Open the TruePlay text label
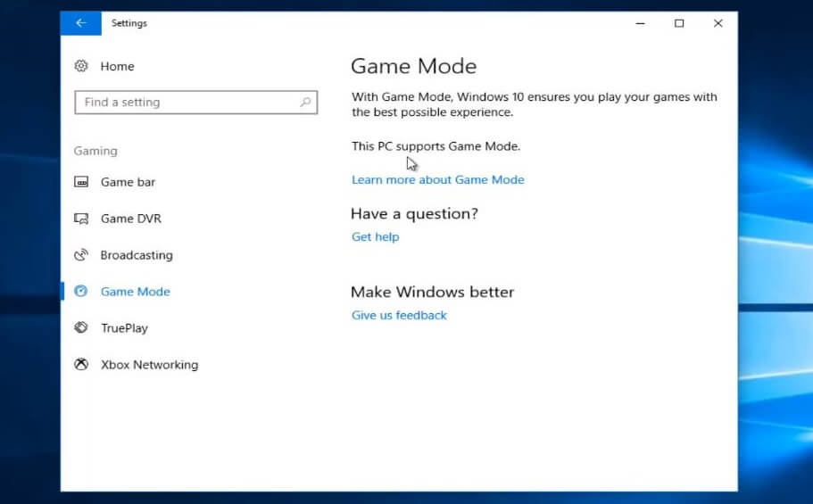 click(x=124, y=328)
